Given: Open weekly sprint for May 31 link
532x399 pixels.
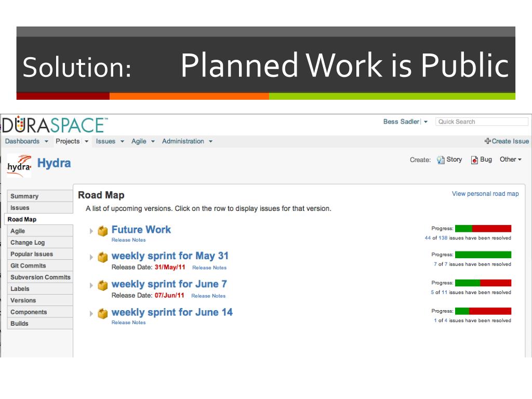Looking at the screenshot, I should pyautogui.click(x=170, y=256).
